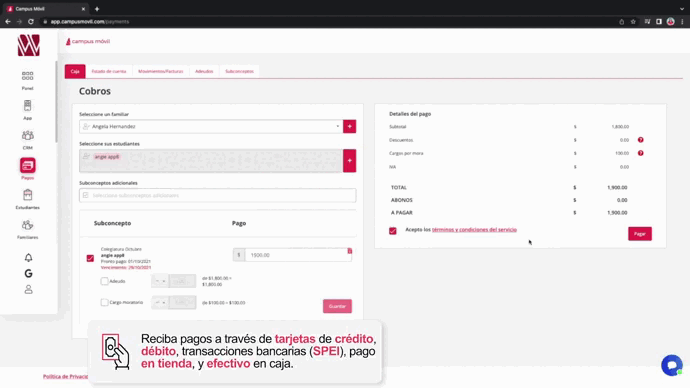Enable the Cargo moratorio checkbox
The height and width of the screenshot is (388, 690).
104,302
